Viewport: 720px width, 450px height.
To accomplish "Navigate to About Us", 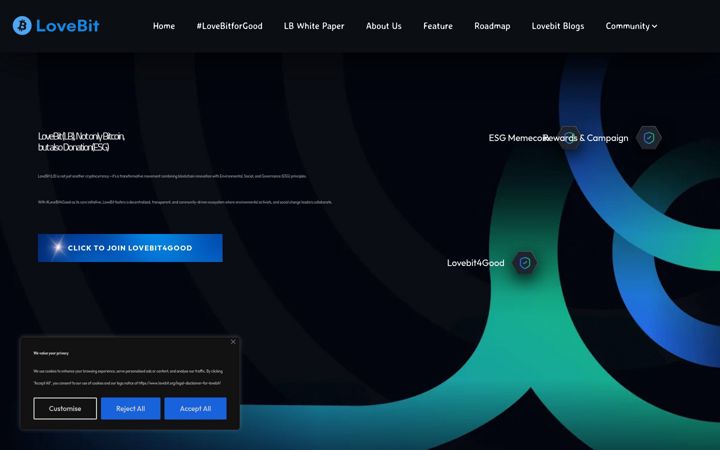I will [384, 26].
